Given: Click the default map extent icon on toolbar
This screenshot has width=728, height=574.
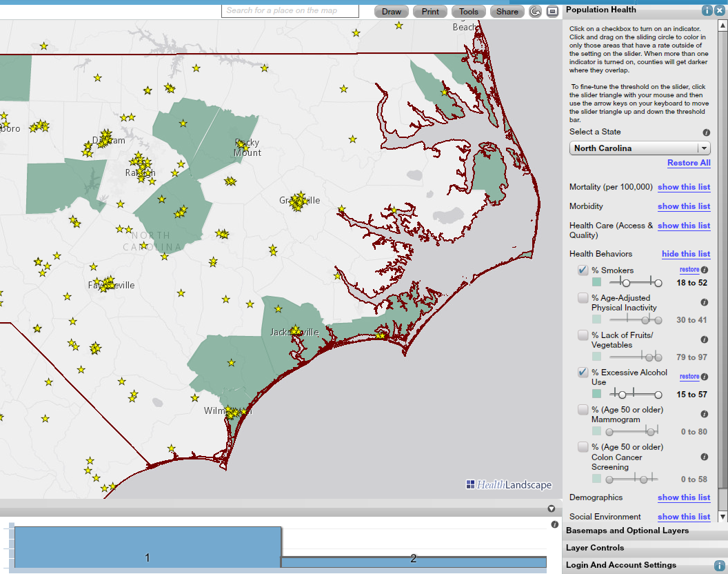Looking at the screenshot, I should click(x=554, y=12).
